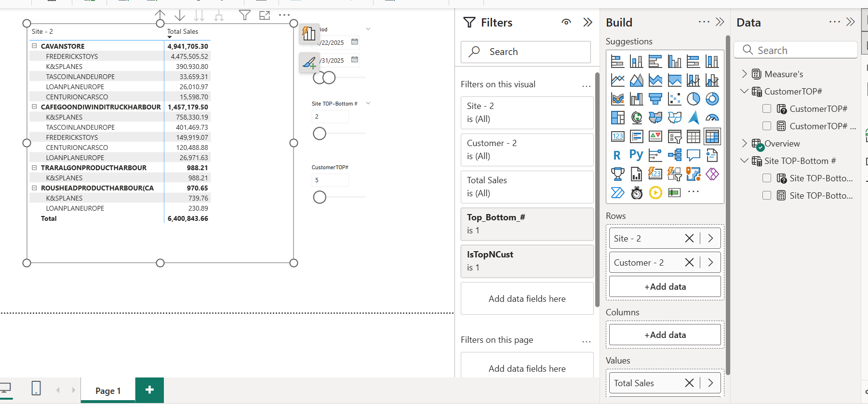The width and height of the screenshot is (868, 404).
Task: Pick the Power Apps visual
Action: click(712, 174)
